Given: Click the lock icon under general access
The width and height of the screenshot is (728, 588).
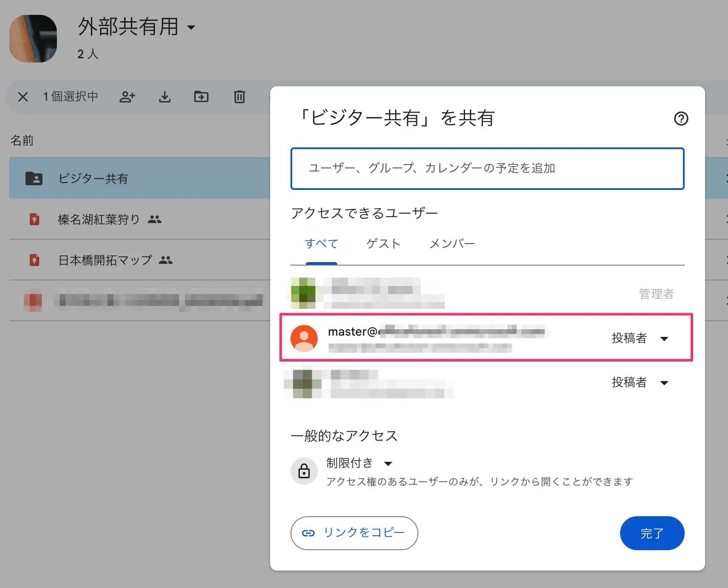Looking at the screenshot, I should pyautogui.click(x=304, y=471).
